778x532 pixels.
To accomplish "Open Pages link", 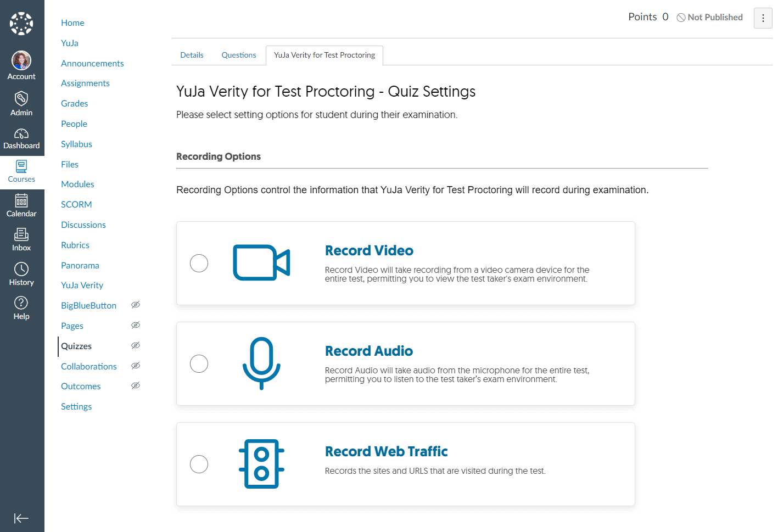I will [72, 326].
